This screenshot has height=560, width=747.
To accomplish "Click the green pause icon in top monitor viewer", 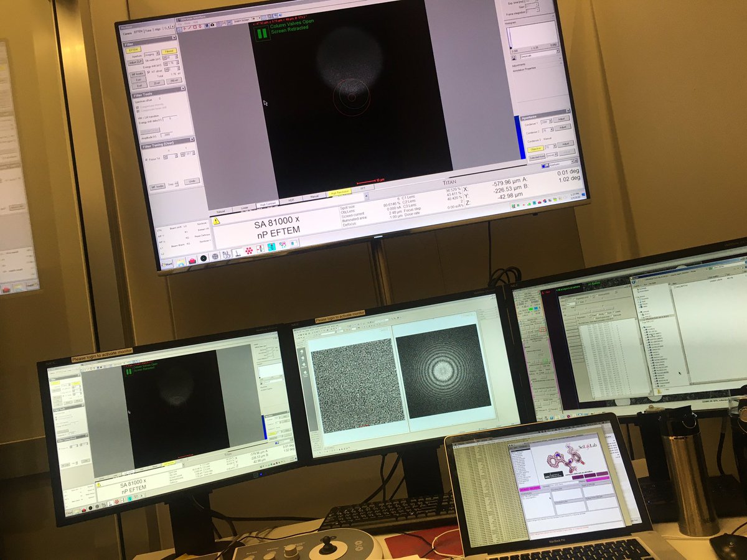I will [x=262, y=34].
